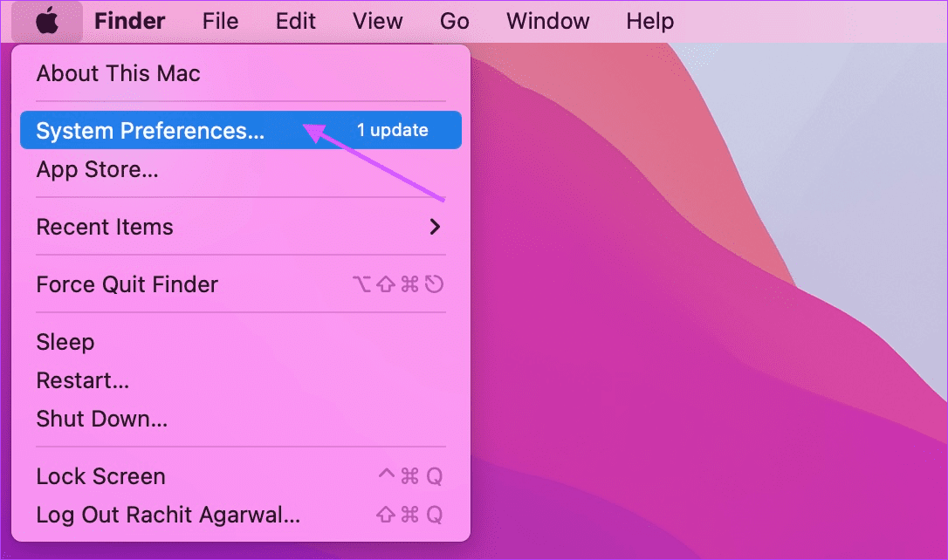
Task: Choose Restart from Apple menu
Action: (x=241, y=380)
